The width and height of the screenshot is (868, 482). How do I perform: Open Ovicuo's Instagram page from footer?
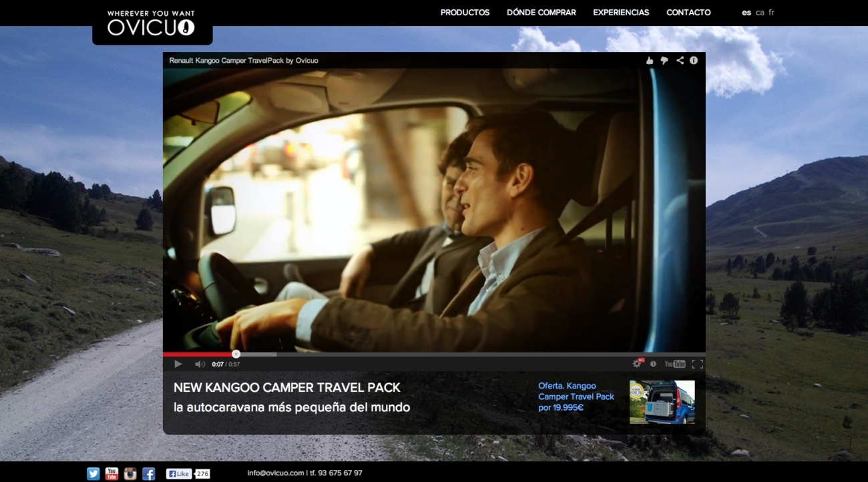coord(130,473)
